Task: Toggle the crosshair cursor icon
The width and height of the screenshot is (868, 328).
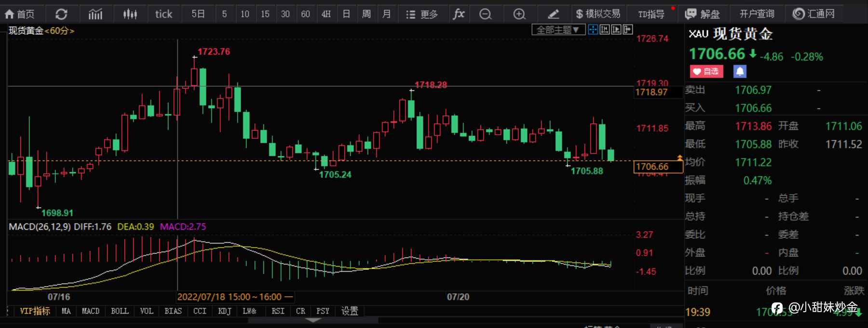Action: pyautogui.click(x=593, y=30)
